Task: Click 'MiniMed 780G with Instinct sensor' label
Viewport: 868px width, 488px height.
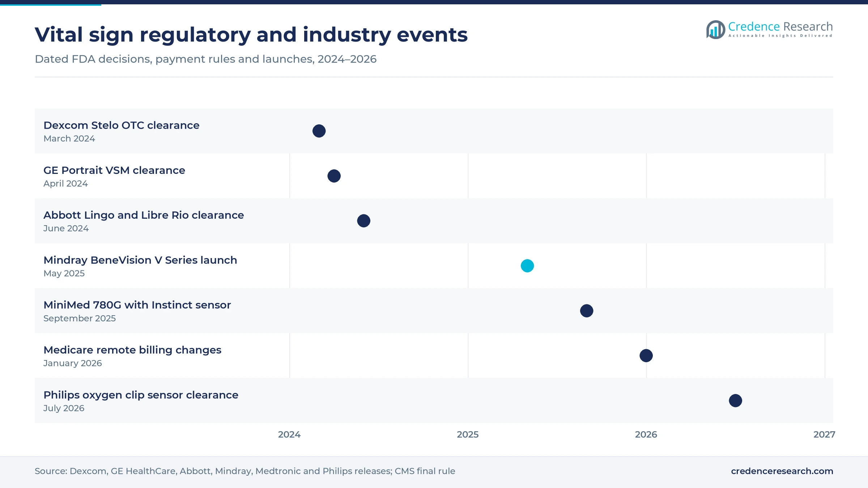Action: 137,305
